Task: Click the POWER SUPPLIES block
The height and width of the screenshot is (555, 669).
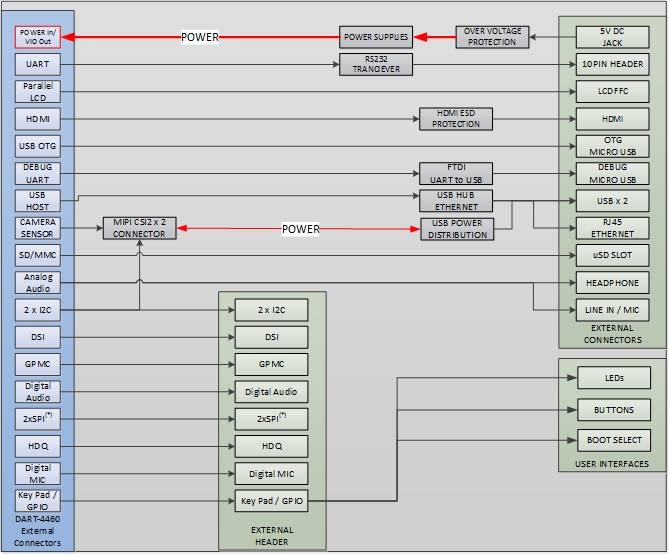Action: pos(376,37)
